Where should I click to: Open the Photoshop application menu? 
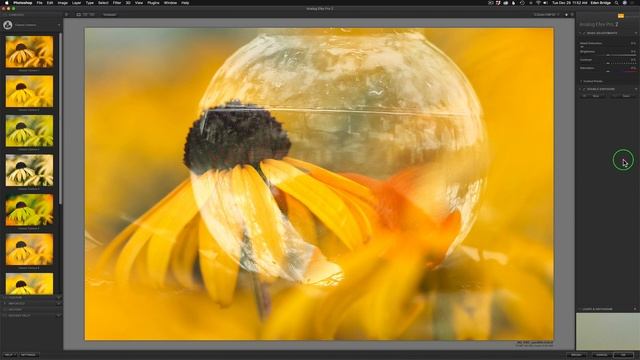point(22,3)
